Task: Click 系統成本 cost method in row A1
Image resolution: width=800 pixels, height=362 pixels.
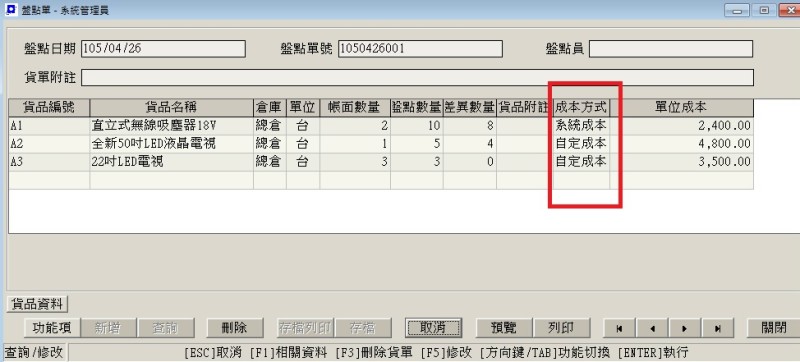Action: click(x=581, y=126)
